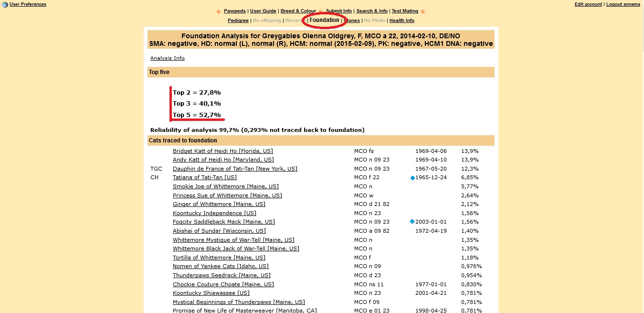Open User Preferences

28,4
